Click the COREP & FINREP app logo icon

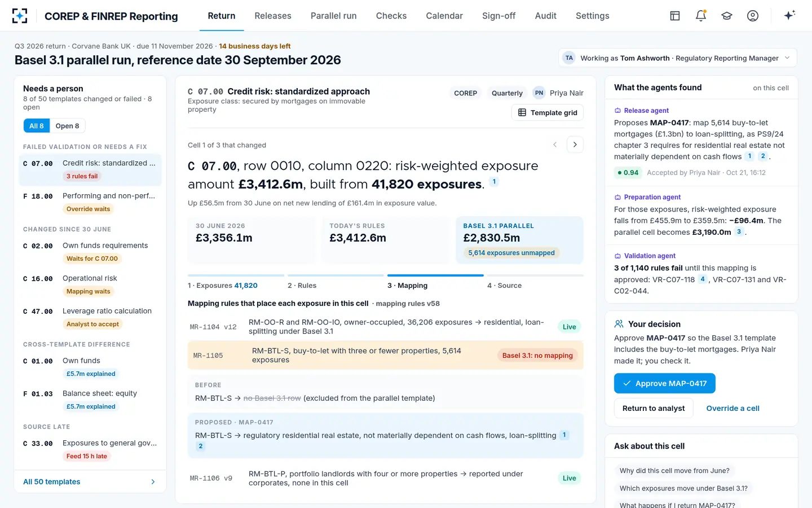click(x=20, y=16)
